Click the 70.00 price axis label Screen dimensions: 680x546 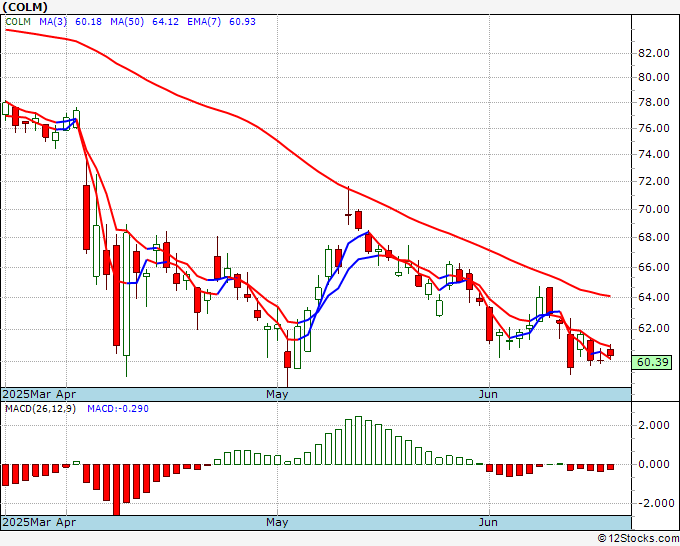click(654, 209)
